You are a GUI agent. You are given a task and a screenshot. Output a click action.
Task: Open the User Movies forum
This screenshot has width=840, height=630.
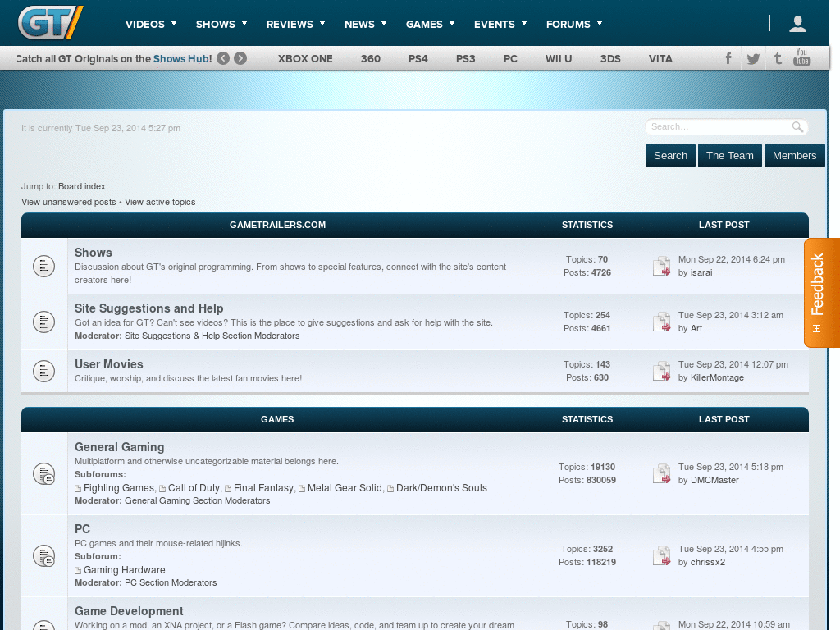coord(109,363)
